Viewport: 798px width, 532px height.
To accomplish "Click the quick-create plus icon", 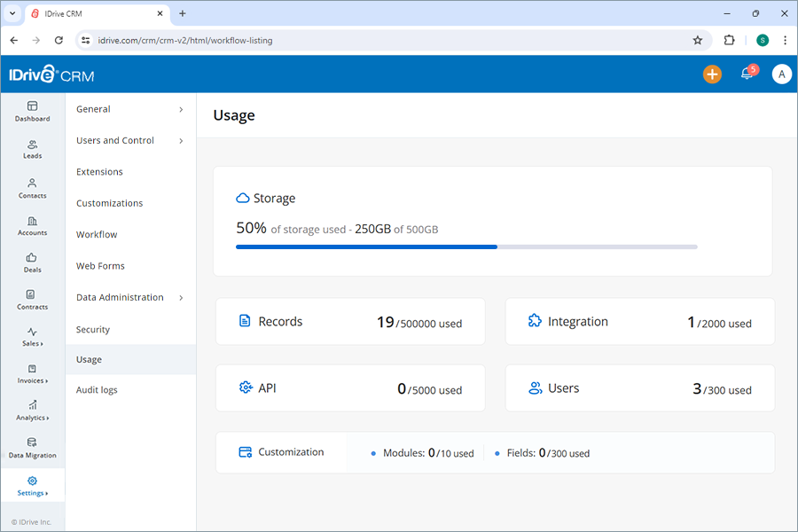I will (x=712, y=74).
